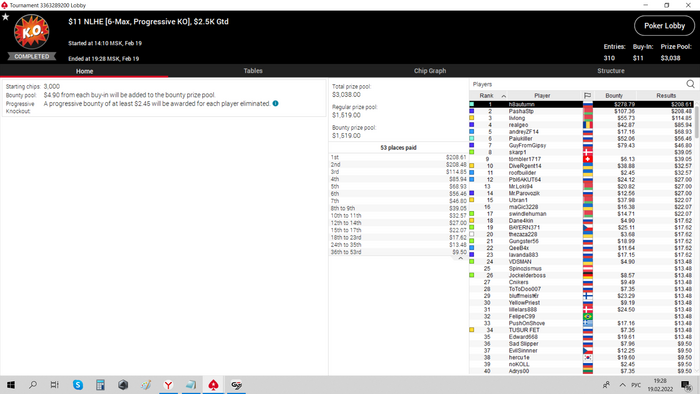The height and width of the screenshot is (394, 700).
Task: Open Windows Start menu
Action: point(11,385)
